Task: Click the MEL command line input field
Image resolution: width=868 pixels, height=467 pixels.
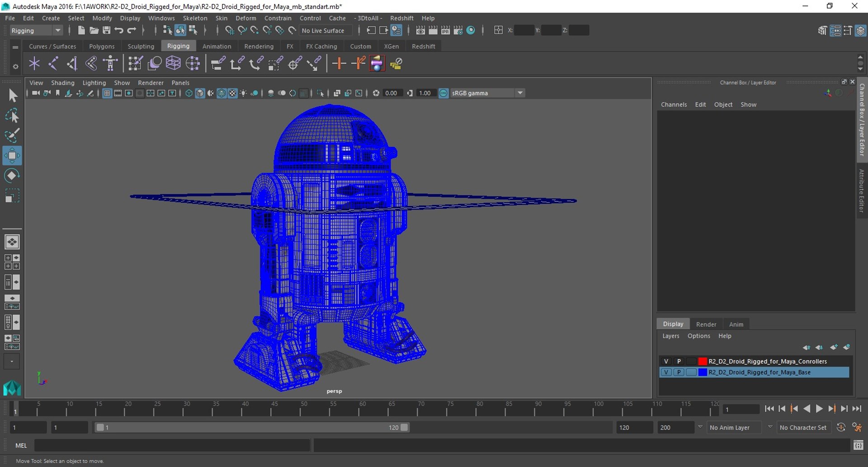Action: (172, 445)
